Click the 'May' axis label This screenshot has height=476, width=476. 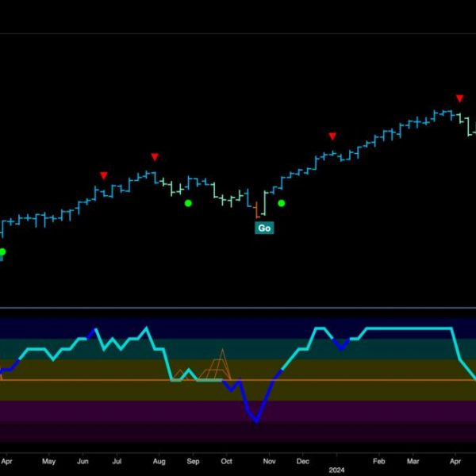coord(49,462)
